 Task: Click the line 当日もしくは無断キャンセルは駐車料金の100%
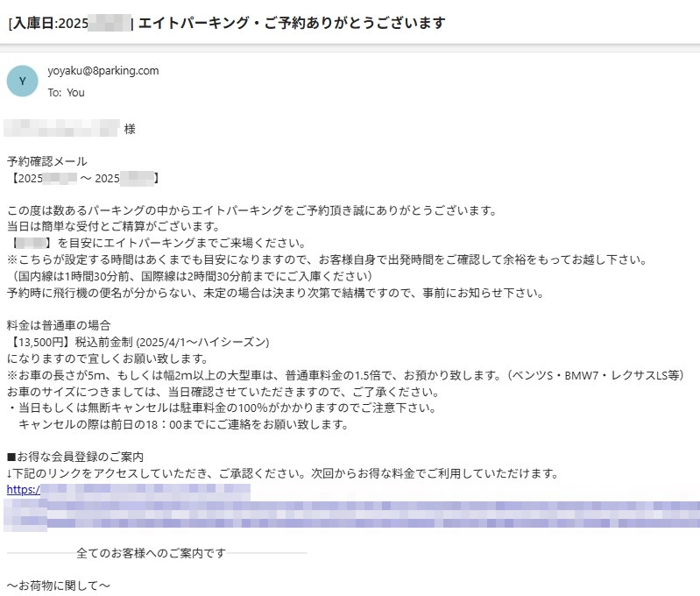pos(222,408)
